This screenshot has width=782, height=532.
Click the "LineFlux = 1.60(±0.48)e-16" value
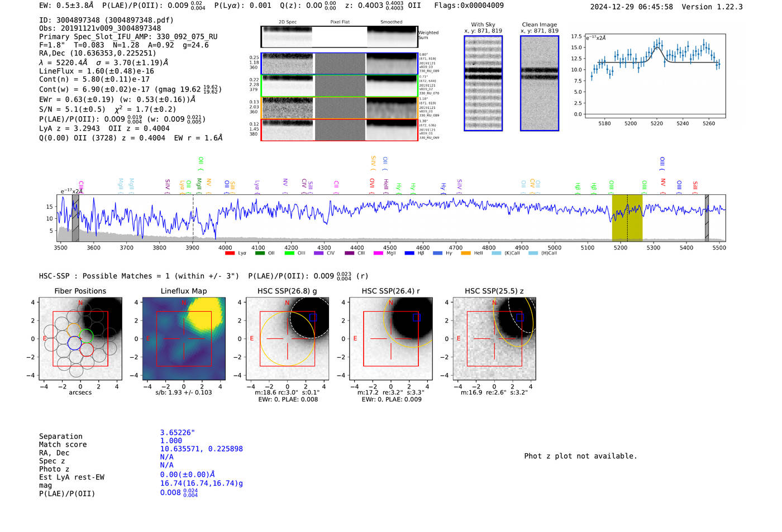coord(97,71)
